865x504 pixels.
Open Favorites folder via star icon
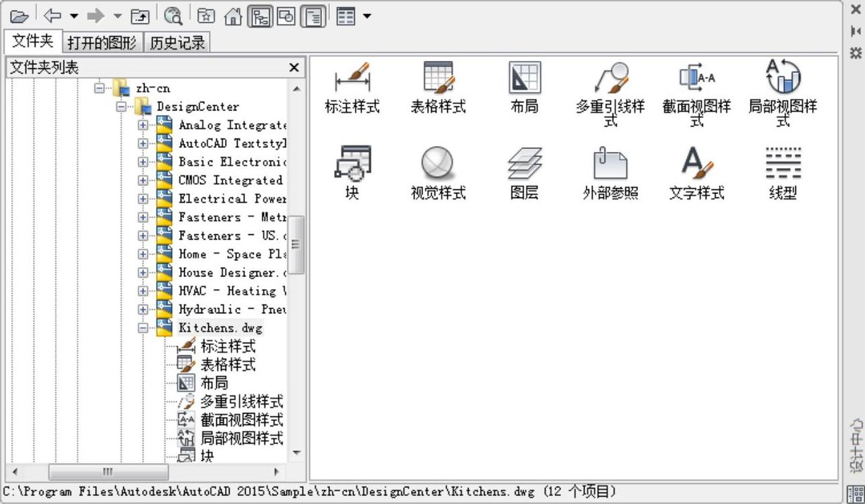[207, 16]
